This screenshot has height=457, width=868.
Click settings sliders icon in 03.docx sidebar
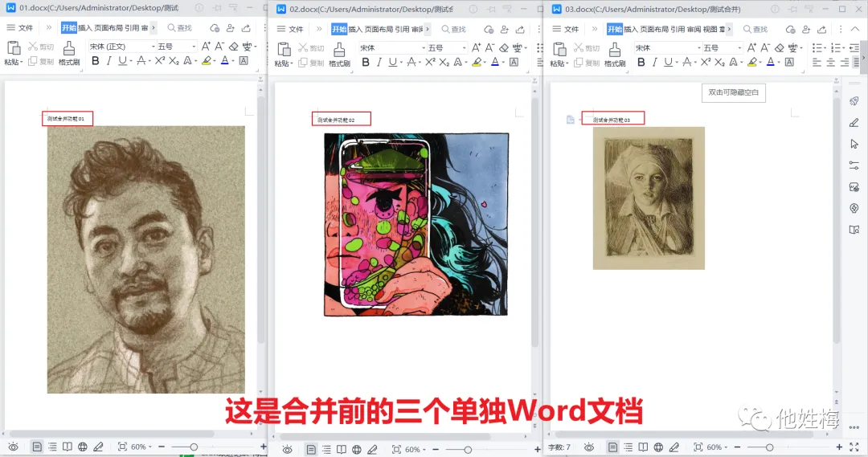(854, 165)
